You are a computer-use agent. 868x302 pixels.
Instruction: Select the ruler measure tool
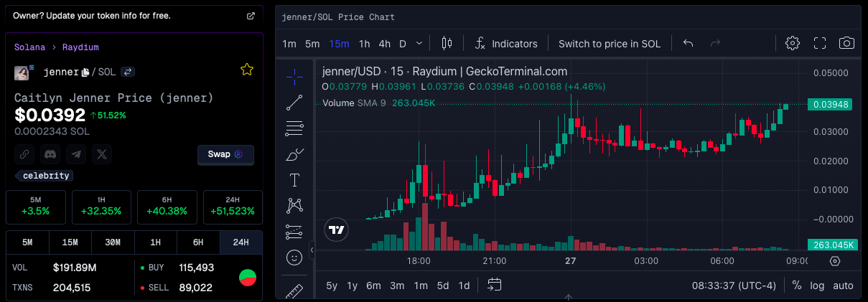[x=294, y=291]
